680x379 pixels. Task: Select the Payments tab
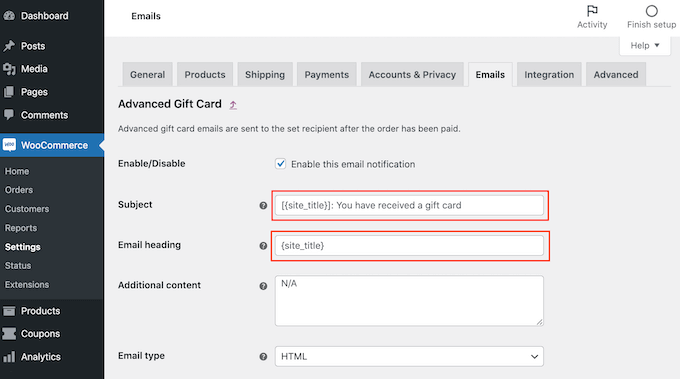[327, 75]
